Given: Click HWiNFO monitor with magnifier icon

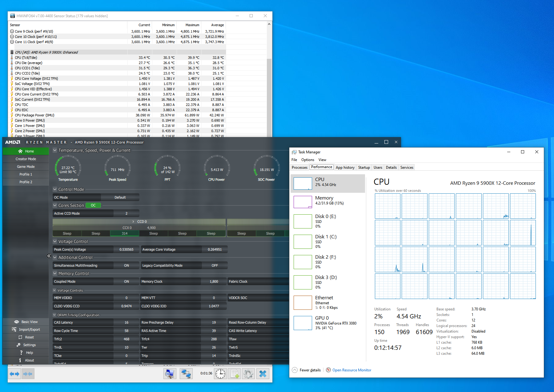Looking at the screenshot, I should (x=170, y=374).
